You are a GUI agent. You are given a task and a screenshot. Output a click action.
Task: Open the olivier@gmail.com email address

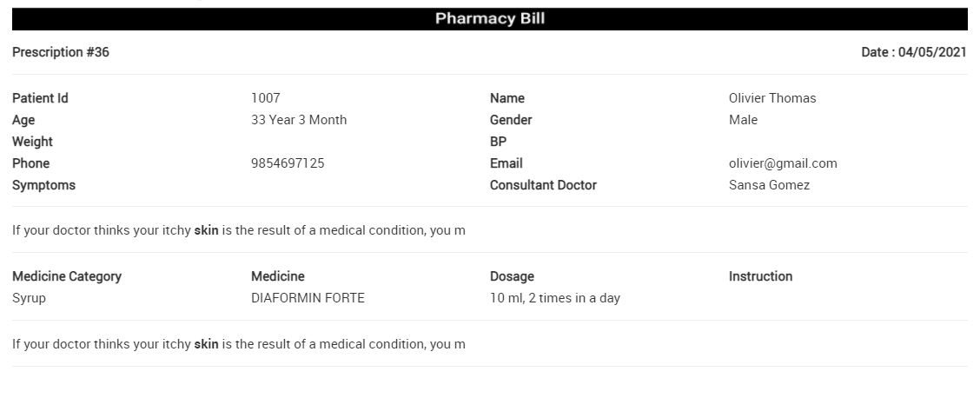point(783,163)
